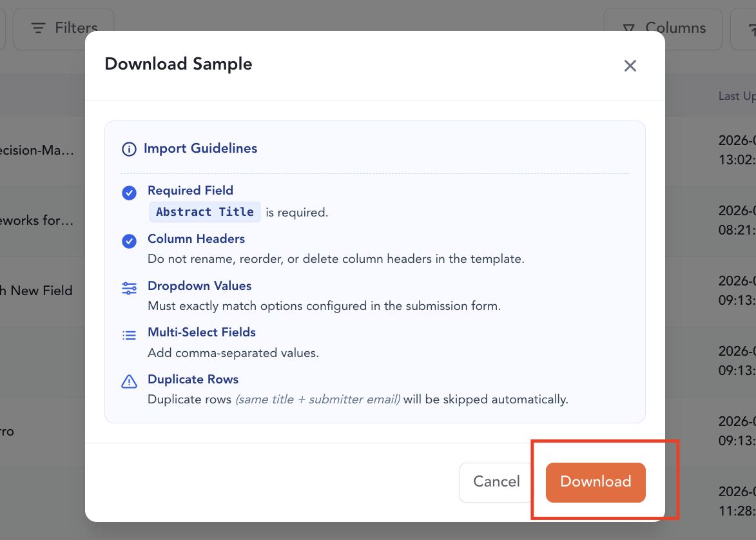The width and height of the screenshot is (756, 540).
Task: Close the Download Sample dialog with X
Action: pyautogui.click(x=630, y=66)
